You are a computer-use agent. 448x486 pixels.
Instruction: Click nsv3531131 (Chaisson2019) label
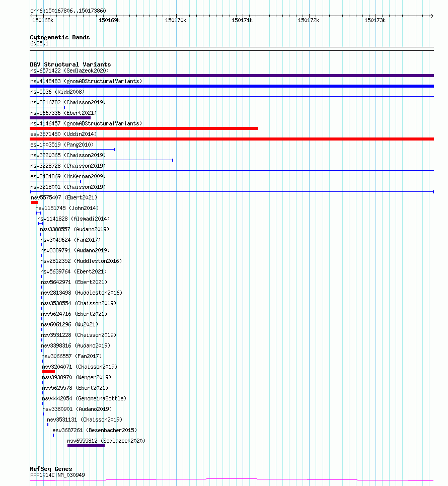[85, 420]
